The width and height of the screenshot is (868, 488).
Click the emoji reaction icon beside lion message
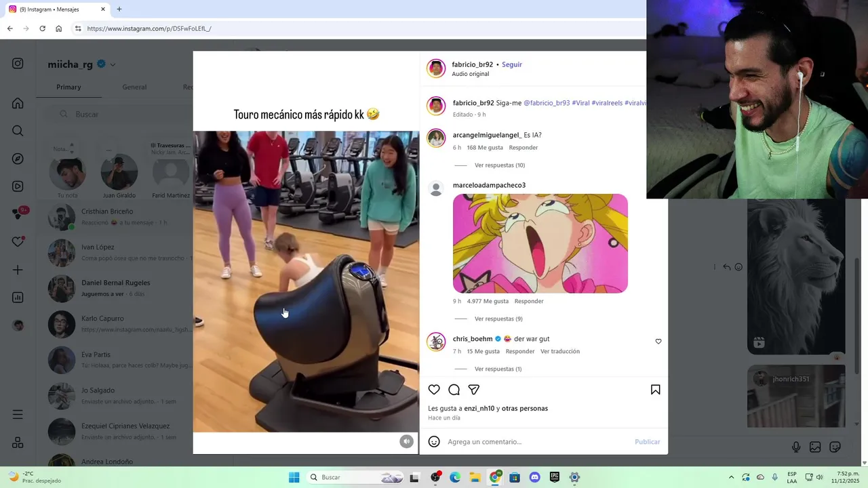(738, 267)
